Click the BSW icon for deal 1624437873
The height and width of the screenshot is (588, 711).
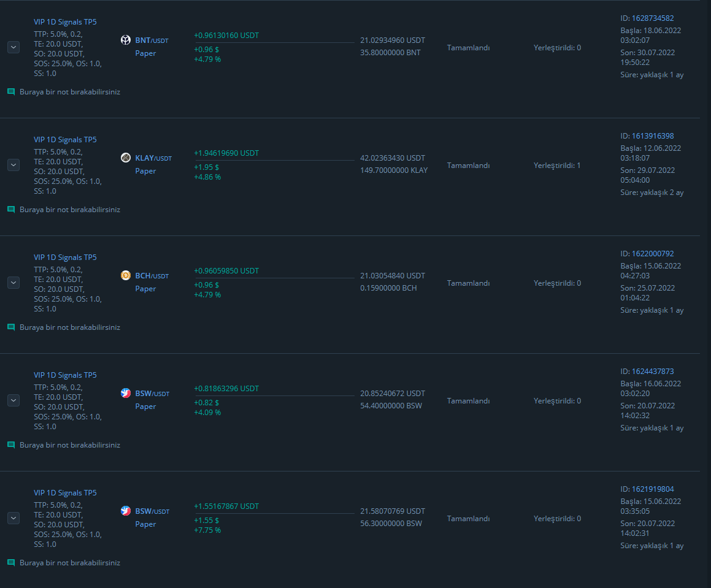click(126, 393)
